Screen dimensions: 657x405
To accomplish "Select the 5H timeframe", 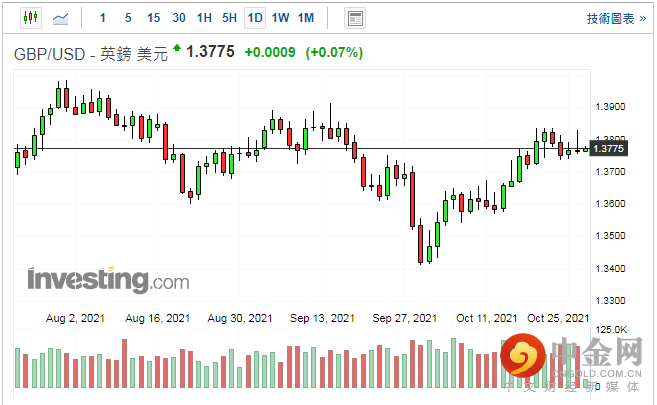I will 229,18.
